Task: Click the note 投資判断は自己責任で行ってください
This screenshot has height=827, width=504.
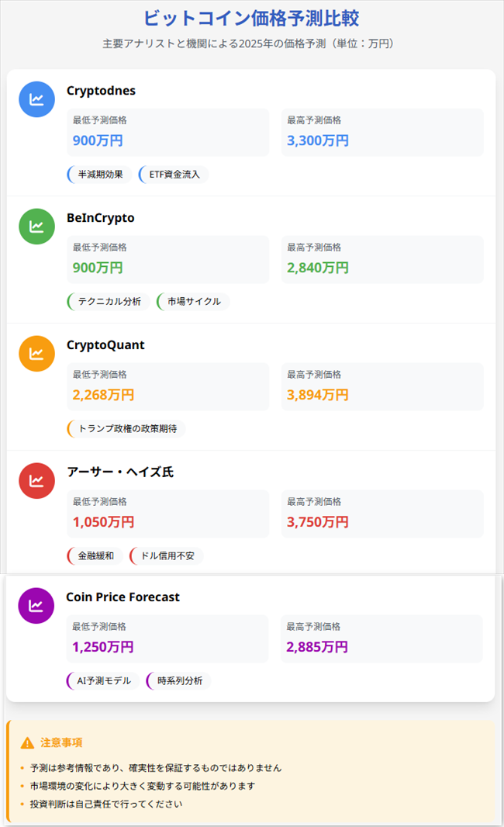Action: pyautogui.click(x=106, y=804)
